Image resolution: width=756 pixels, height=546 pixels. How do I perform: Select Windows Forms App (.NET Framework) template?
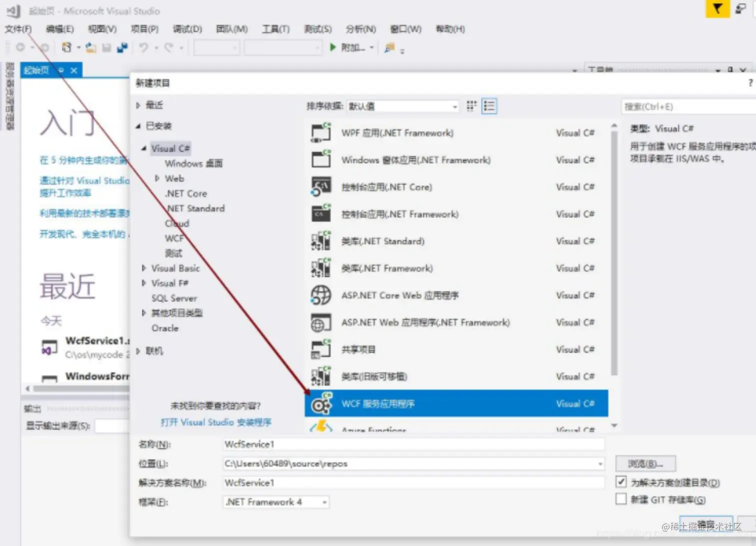pyautogui.click(x=456, y=160)
